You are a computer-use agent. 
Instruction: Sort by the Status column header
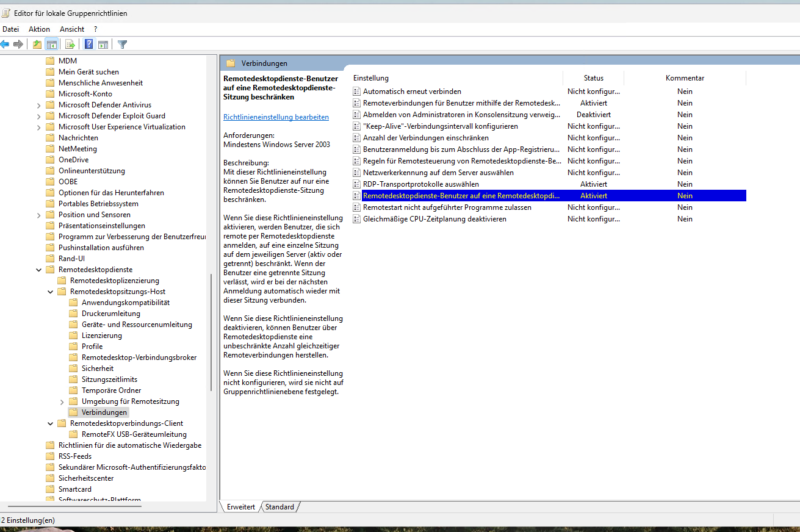tap(594, 78)
